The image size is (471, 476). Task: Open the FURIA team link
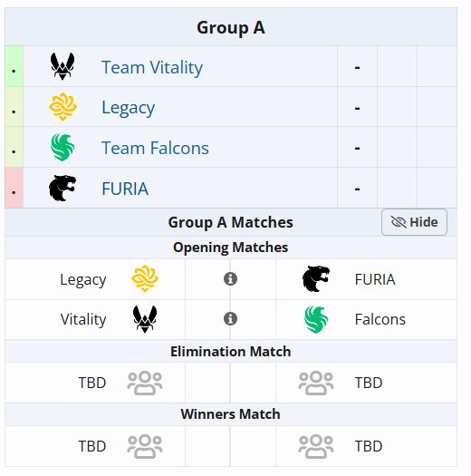[x=125, y=189]
